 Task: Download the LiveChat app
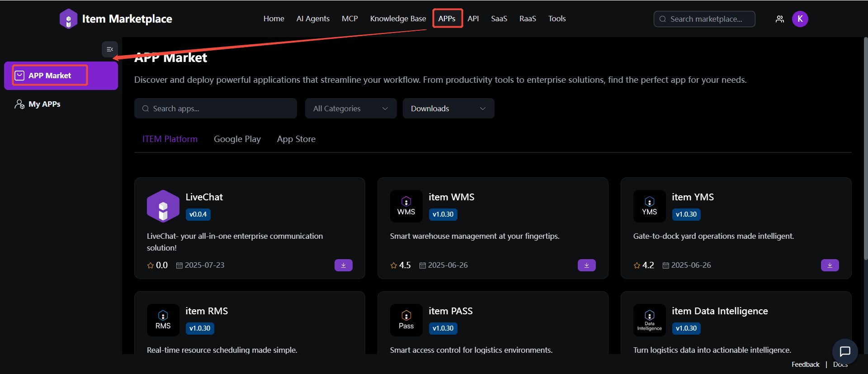(x=344, y=265)
